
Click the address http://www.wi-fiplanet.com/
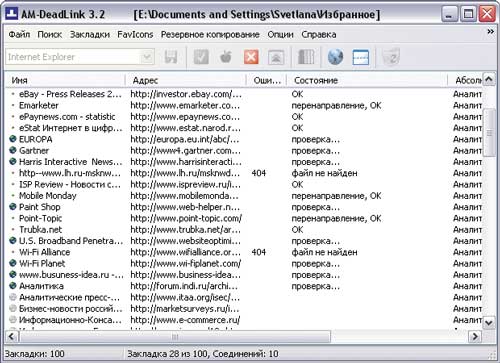[x=186, y=263]
